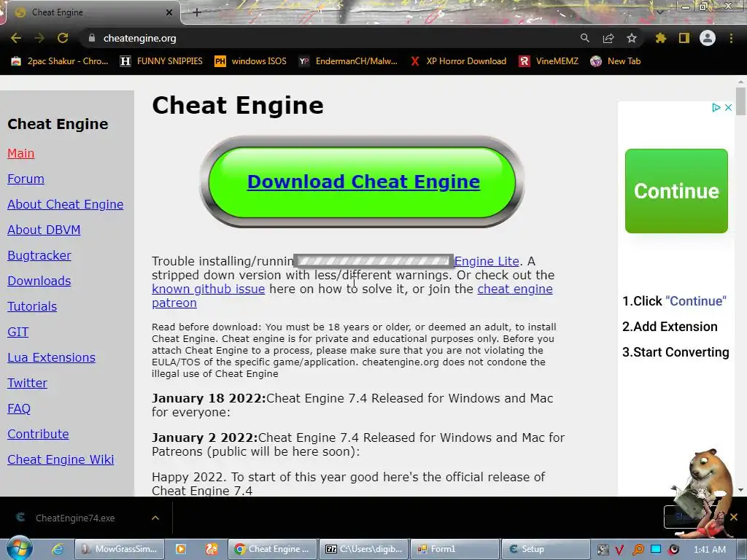747x560 pixels.
Task: Open the About Cheat Engine link
Action: pyautogui.click(x=65, y=204)
